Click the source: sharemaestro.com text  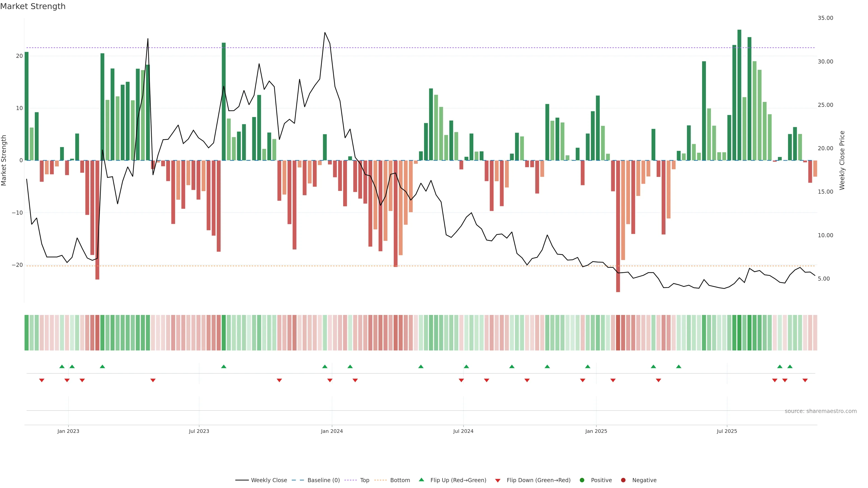click(821, 411)
